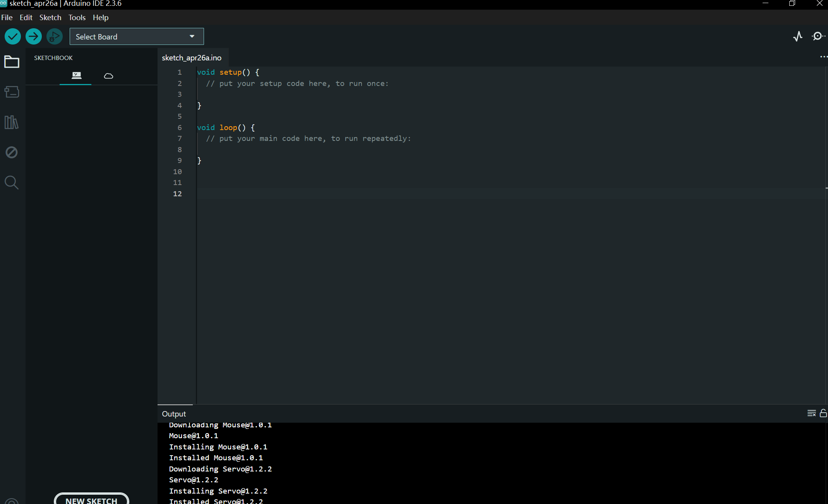Open the Search panel in sidebar

12,182
